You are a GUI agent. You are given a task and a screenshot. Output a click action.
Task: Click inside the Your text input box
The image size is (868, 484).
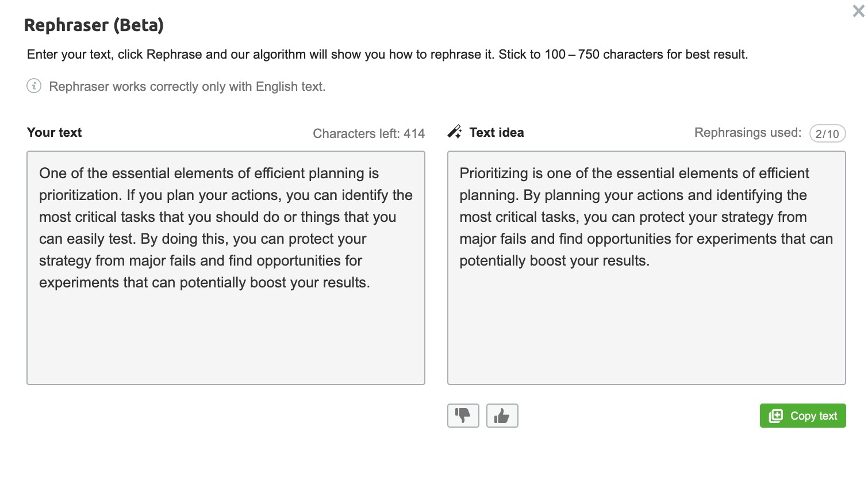[x=226, y=268]
